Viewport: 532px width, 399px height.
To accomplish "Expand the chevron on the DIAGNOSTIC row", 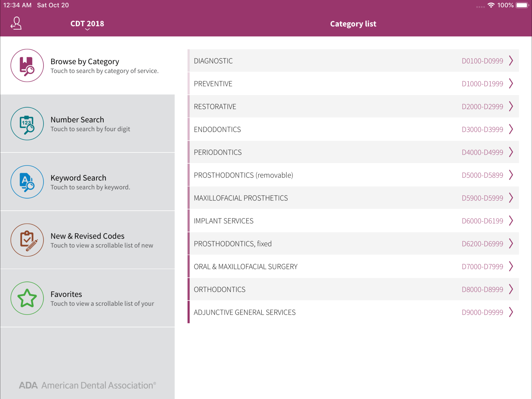I will 511,61.
